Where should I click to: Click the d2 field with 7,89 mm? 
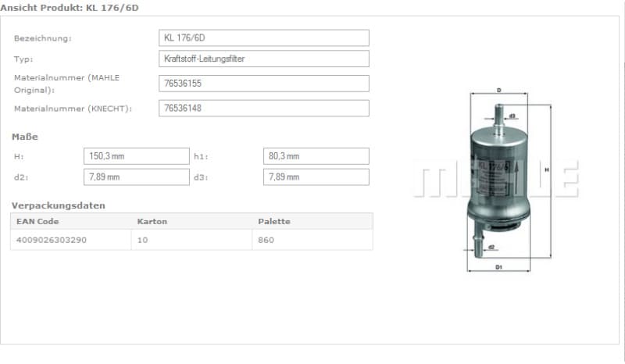(136, 177)
